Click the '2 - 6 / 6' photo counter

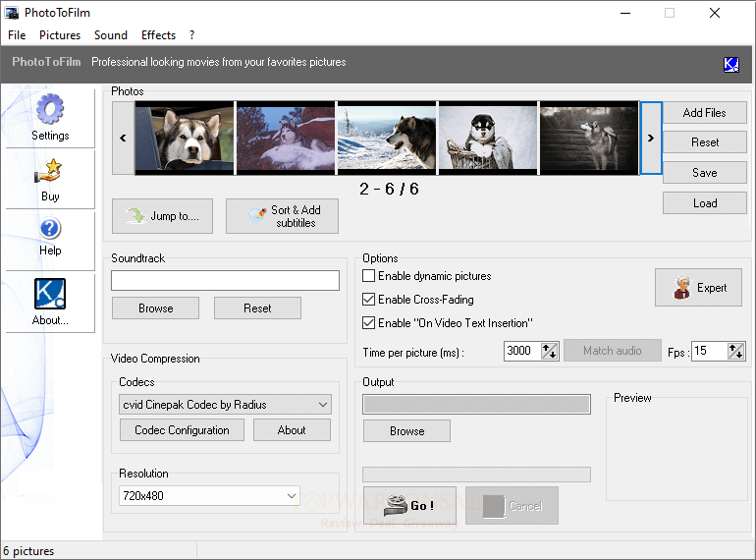389,189
